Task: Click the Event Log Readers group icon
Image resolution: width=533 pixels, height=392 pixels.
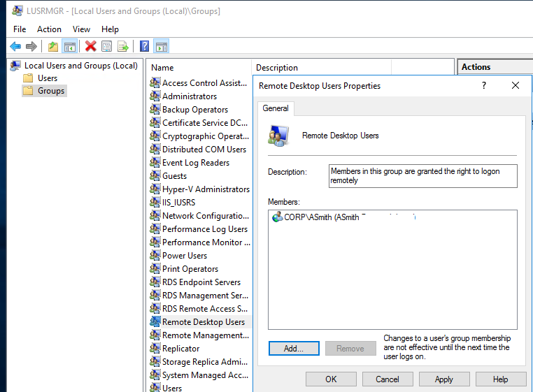Action: pos(155,163)
